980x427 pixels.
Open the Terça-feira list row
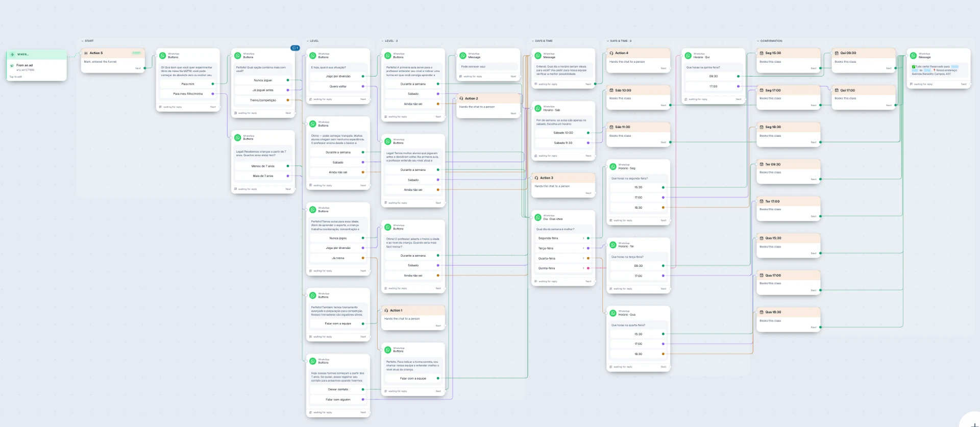[x=563, y=248]
